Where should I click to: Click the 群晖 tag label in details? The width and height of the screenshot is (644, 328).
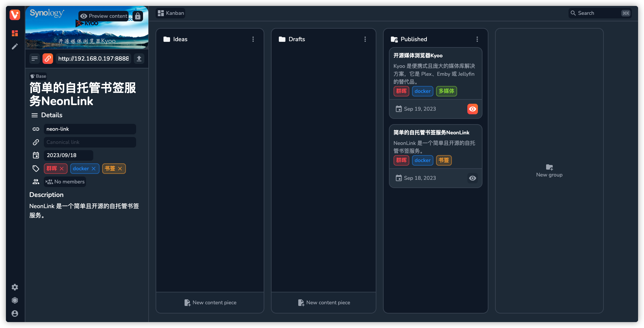52,169
